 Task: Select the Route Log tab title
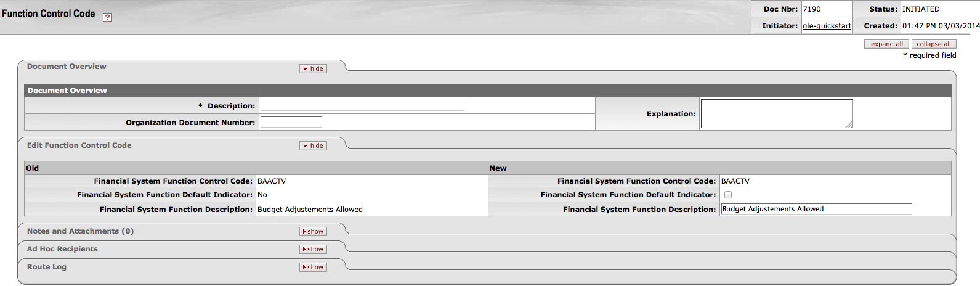coord(47,267)
